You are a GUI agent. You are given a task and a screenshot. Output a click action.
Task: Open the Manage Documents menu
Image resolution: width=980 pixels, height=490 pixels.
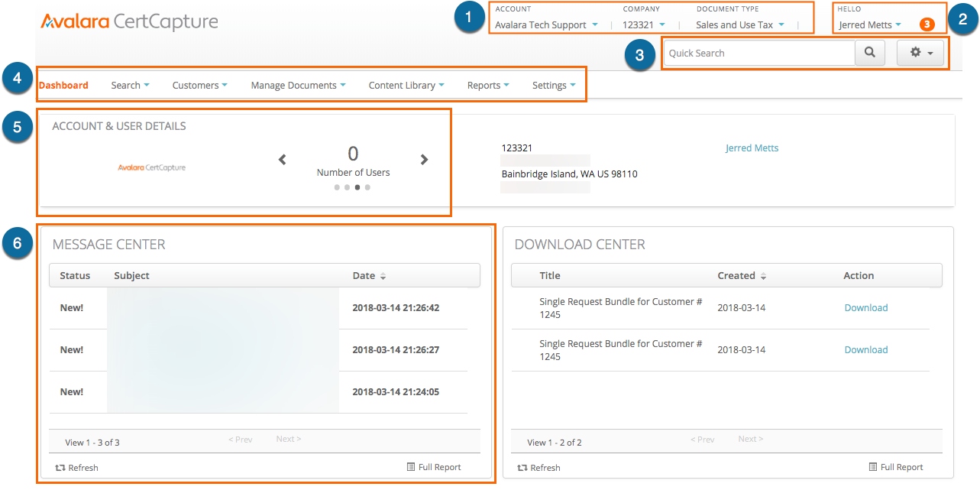coord(298,85)
